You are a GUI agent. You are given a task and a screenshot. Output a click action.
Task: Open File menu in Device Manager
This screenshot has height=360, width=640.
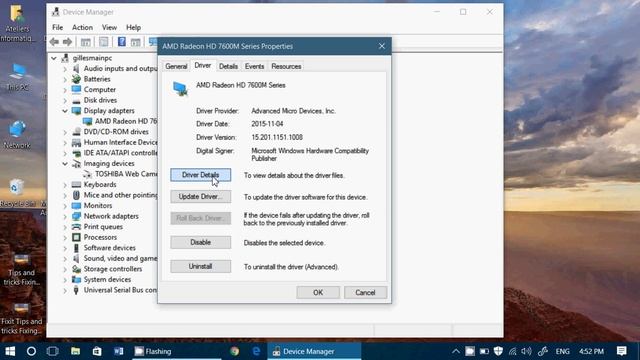click(58, 27)
